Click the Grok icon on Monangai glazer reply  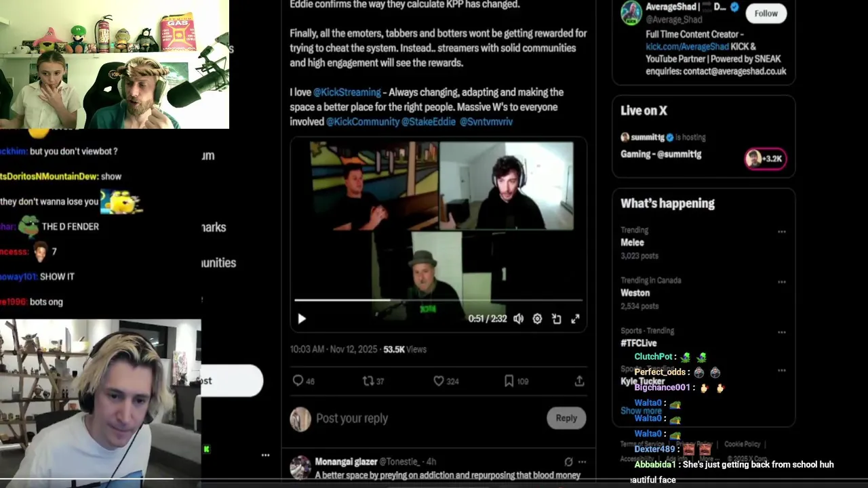568,462
